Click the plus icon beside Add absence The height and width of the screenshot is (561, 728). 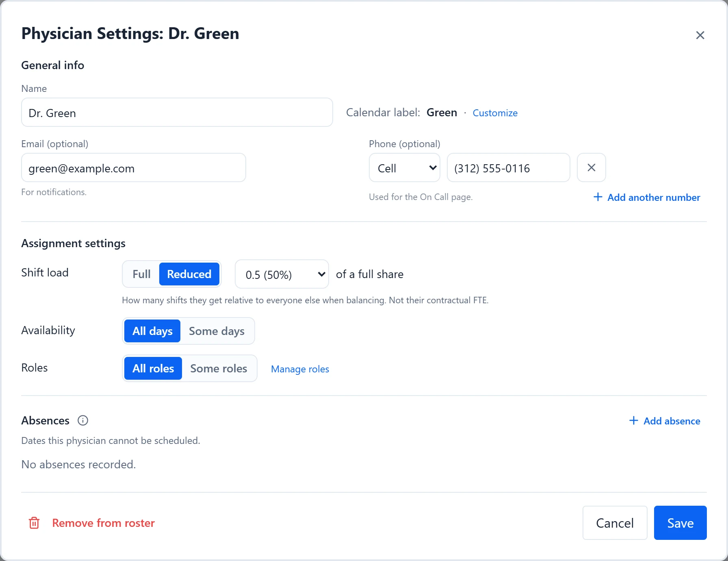pos(633,420)
